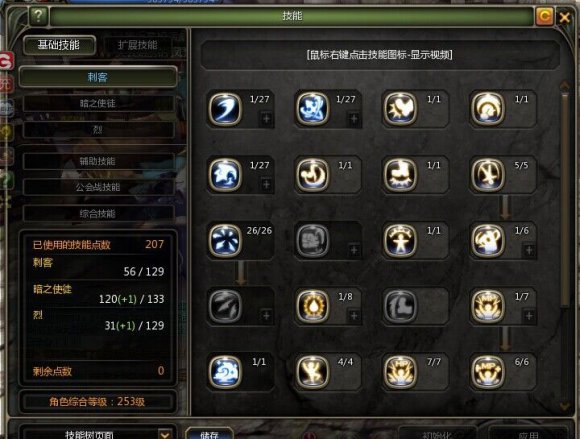Screen dimensions: 580x439
Task: Open the 公会战技能 category
Action: [98, 187]
